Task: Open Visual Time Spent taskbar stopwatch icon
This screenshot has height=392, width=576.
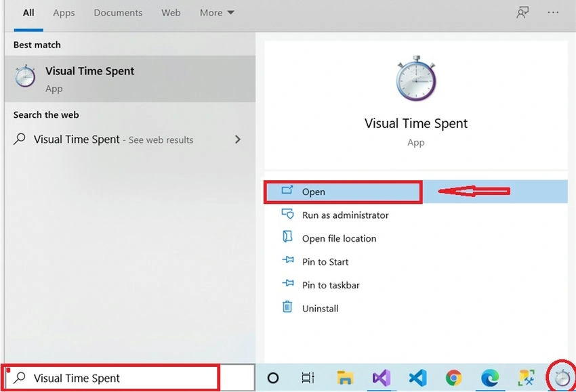Action: click(x=562, y=378)
